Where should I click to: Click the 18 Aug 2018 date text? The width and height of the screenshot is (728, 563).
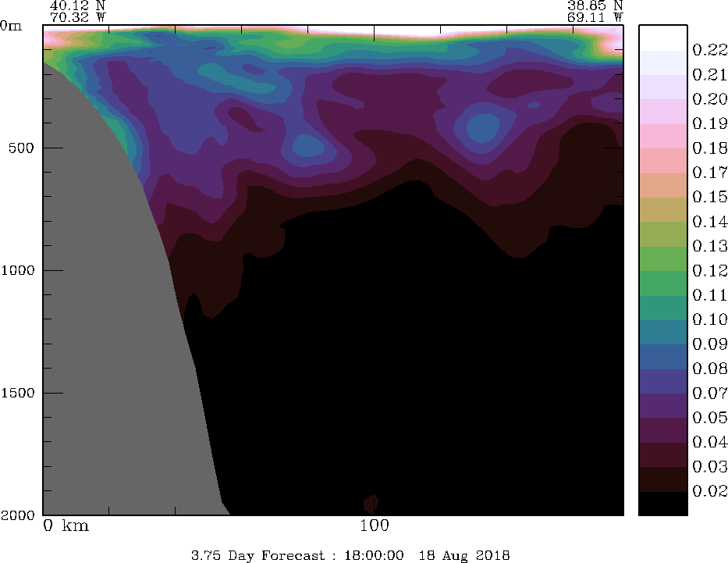[x=464, y=555]
